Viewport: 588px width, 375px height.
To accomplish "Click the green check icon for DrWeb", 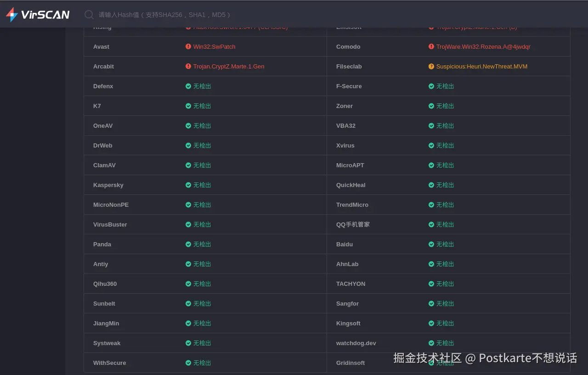I will pyautogui.click(x=188, y=146).
